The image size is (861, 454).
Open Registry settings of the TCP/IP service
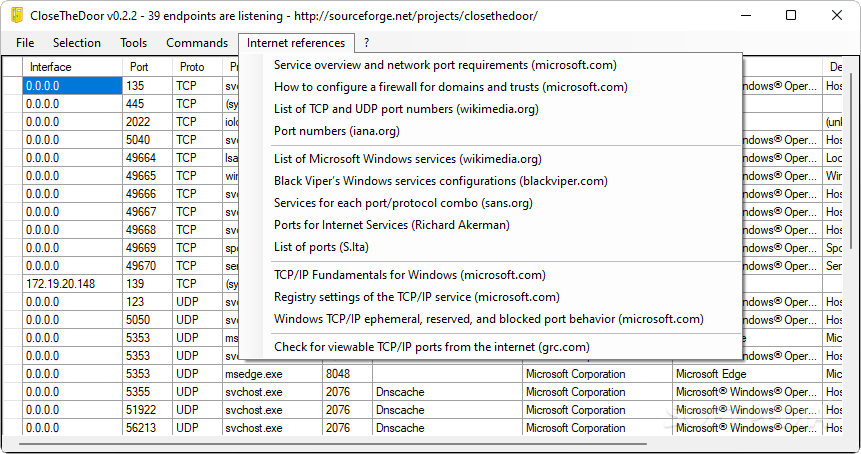click(417, 296)
